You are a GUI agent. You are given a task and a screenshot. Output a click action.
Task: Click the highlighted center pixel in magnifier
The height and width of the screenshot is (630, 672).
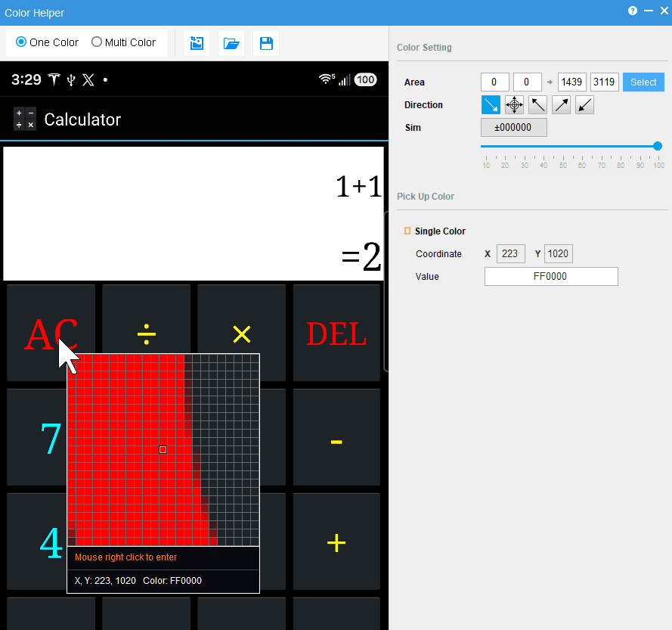pos(163,449)
